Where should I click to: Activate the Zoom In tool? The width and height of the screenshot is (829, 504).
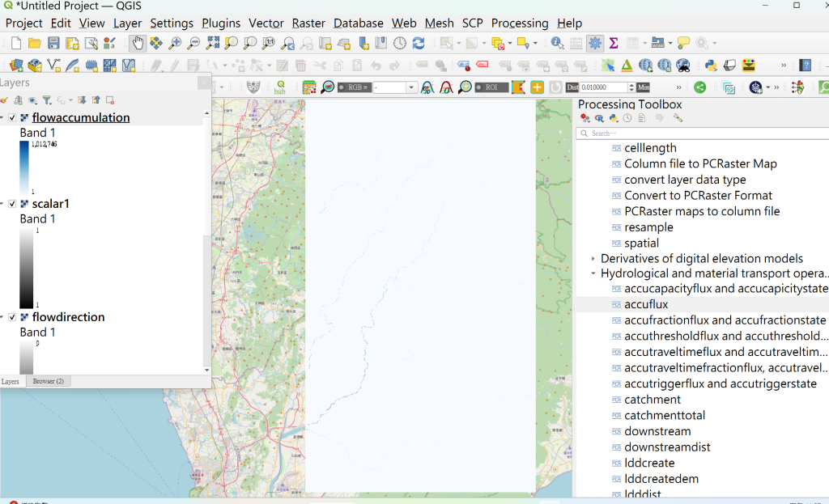[x=174, y=42]
